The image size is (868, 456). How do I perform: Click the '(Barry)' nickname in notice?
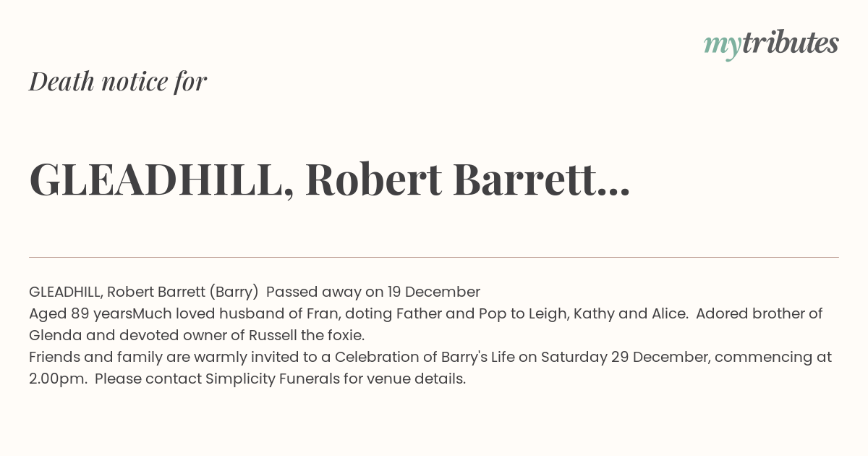point(234,292)
